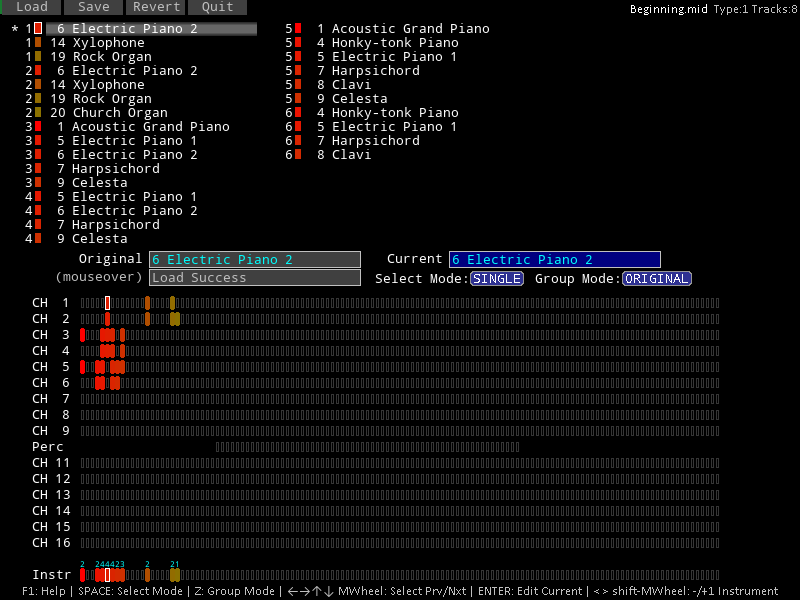The image size is (800, 600).
Task: Click the first red block in CH 3 row
Action: [x=83, y=335]
